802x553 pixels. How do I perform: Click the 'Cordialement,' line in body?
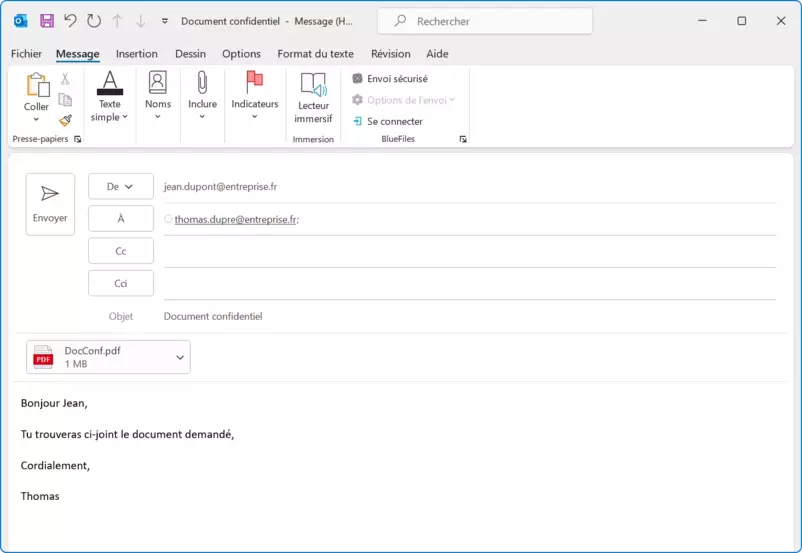tap(55, 466)
